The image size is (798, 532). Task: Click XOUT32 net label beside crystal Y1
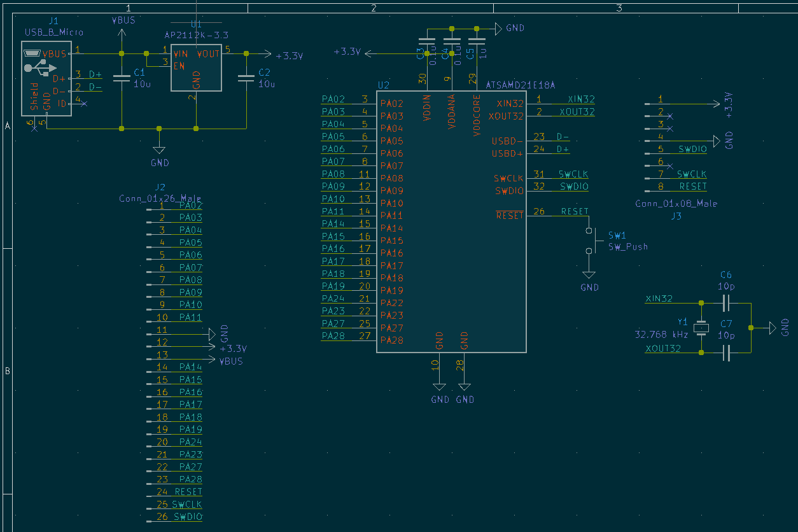[662, 348]
